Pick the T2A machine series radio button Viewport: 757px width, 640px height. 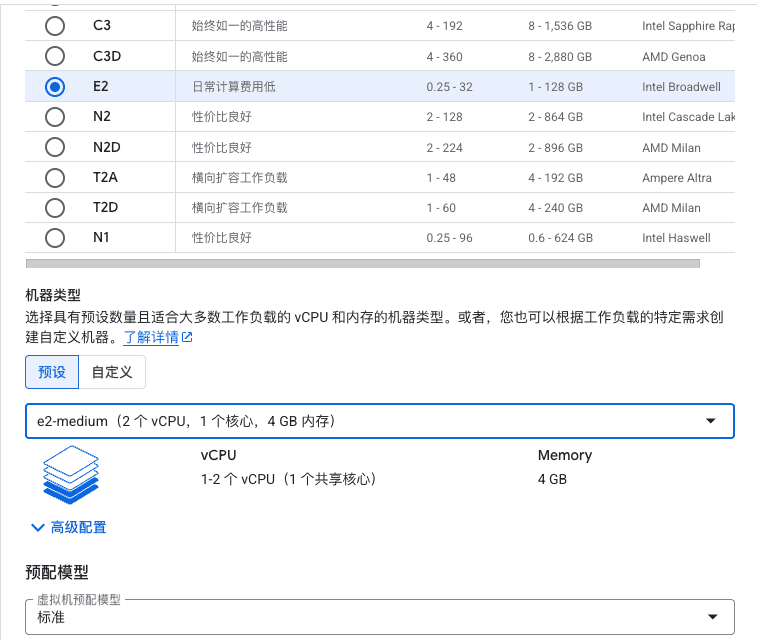[55, 178]
